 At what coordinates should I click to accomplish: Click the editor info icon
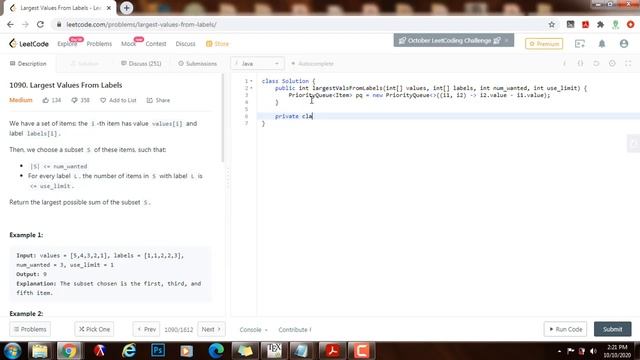pyautogui.click(x=564, y=64)
